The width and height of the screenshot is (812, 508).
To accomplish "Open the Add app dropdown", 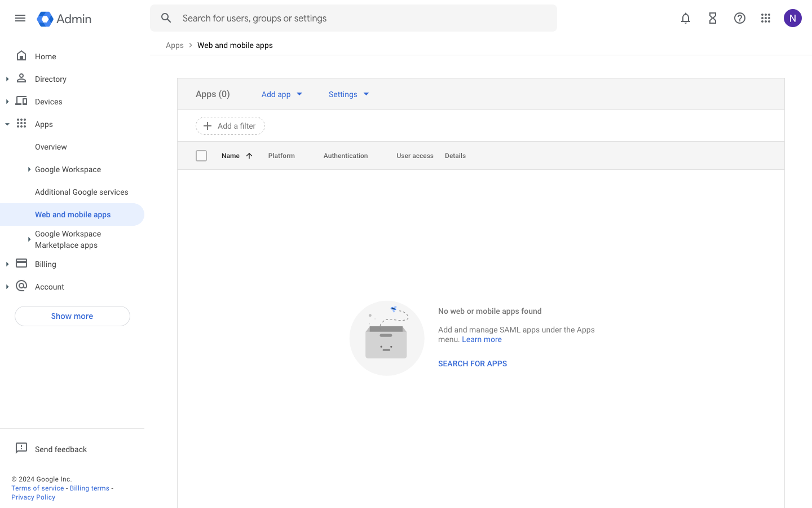I will point(281,94).
